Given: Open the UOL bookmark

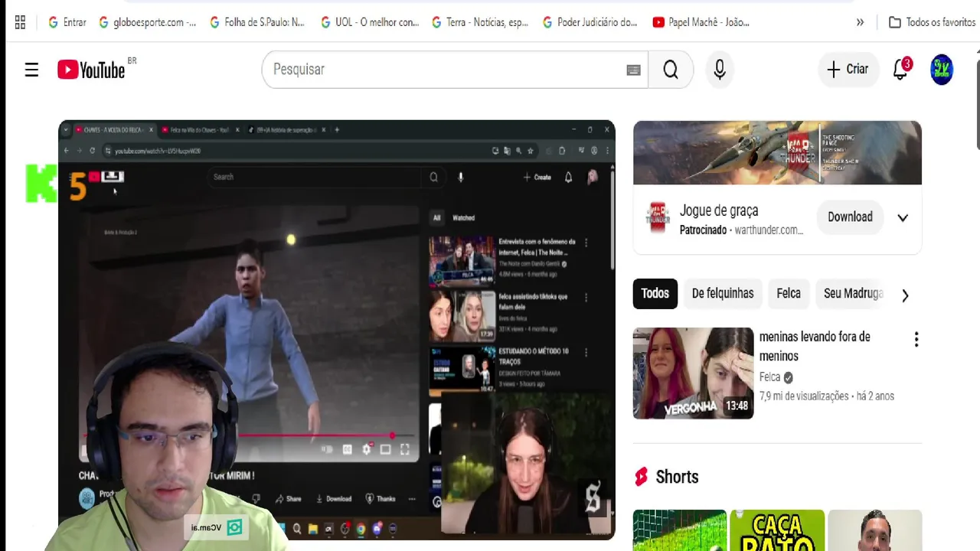Looking at the screenshot, I should (x=370, y=22).
